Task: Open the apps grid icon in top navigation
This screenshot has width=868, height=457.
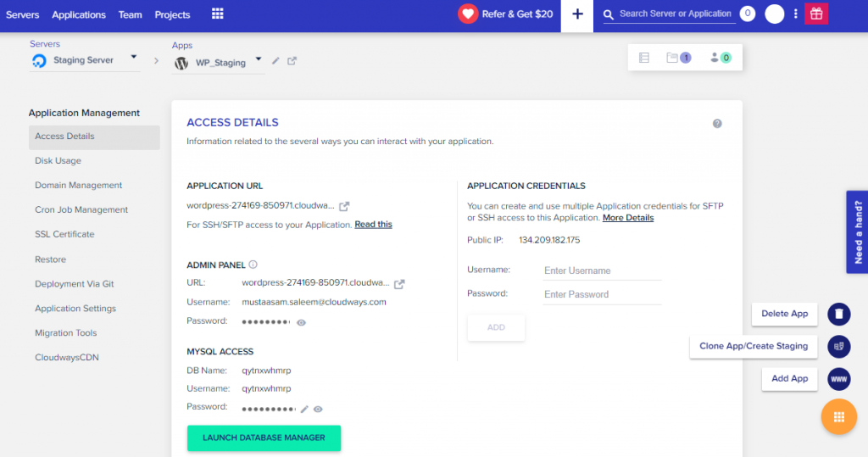Action: click(x=218, y=14)
